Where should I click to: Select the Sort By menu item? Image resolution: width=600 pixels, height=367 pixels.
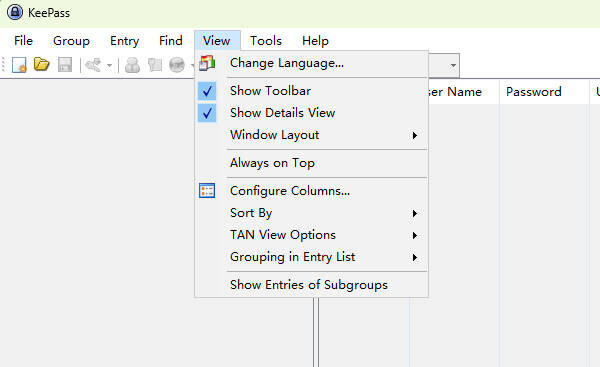tap(311, 213)
